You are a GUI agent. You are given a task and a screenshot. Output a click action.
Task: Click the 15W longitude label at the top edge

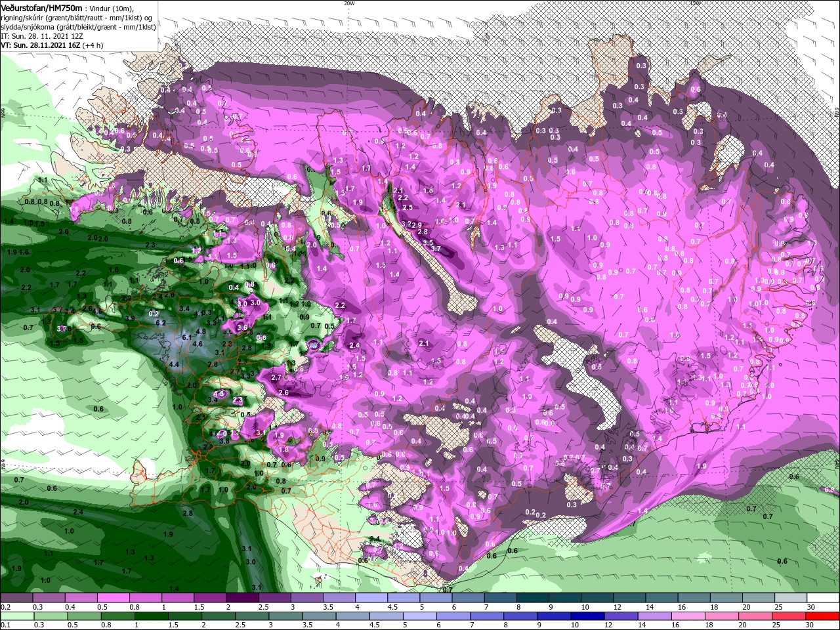695,3
